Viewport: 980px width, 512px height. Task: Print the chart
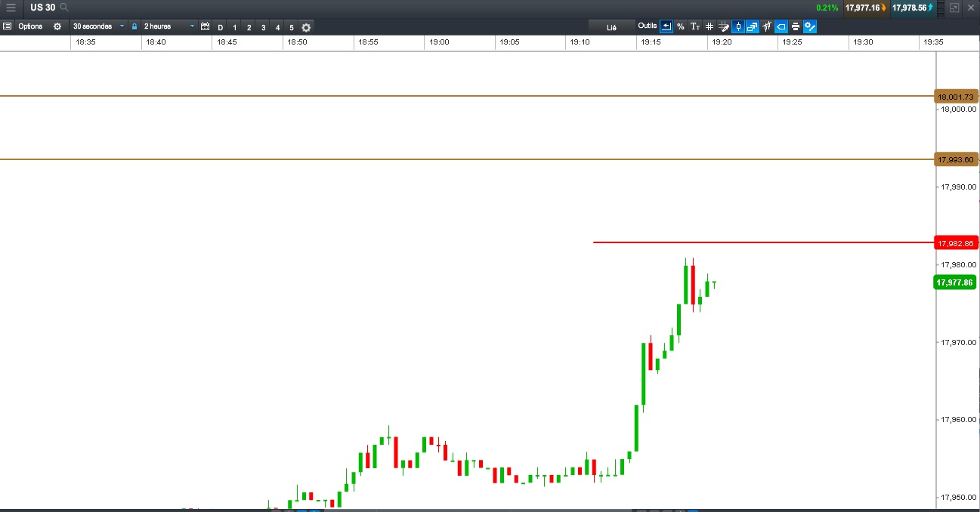796,26
